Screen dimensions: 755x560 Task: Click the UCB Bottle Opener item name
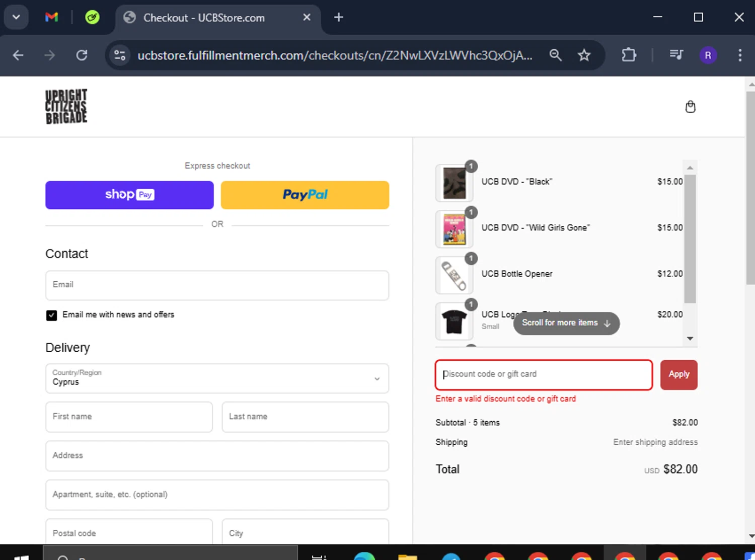coord(516,274)
